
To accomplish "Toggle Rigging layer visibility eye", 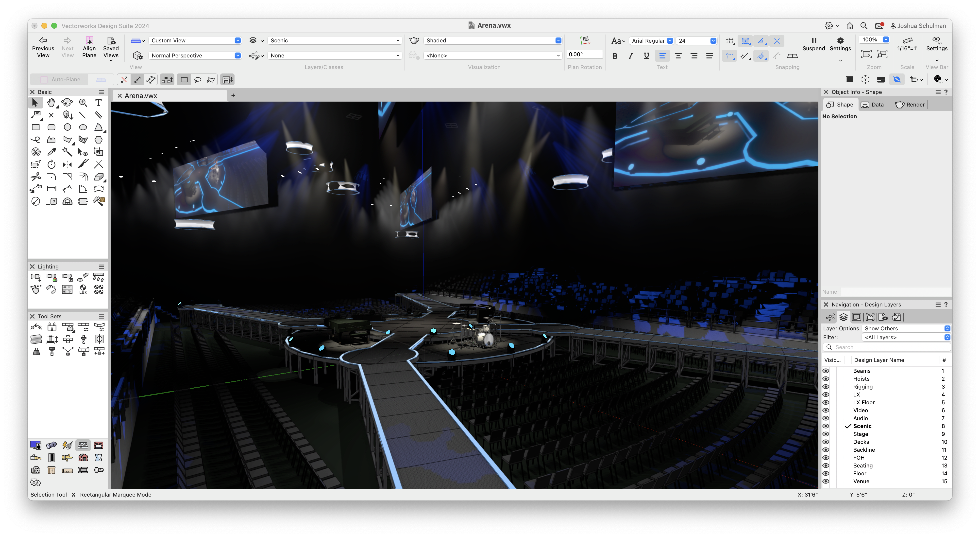I will (826, 387).
